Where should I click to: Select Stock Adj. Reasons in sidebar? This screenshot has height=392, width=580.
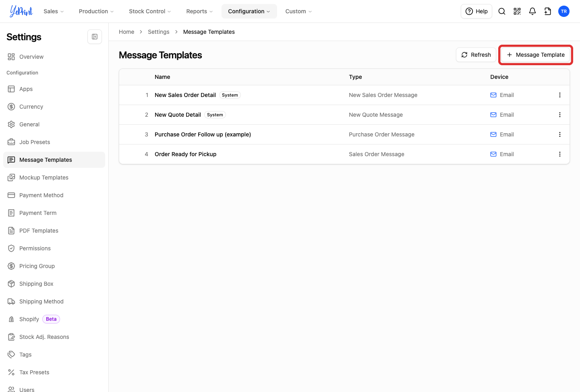54,337
